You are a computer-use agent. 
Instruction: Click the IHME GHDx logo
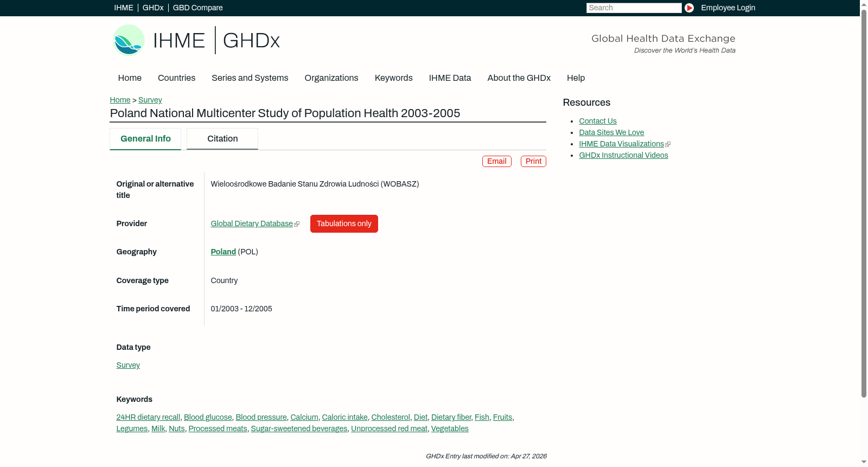pos(196,40)
